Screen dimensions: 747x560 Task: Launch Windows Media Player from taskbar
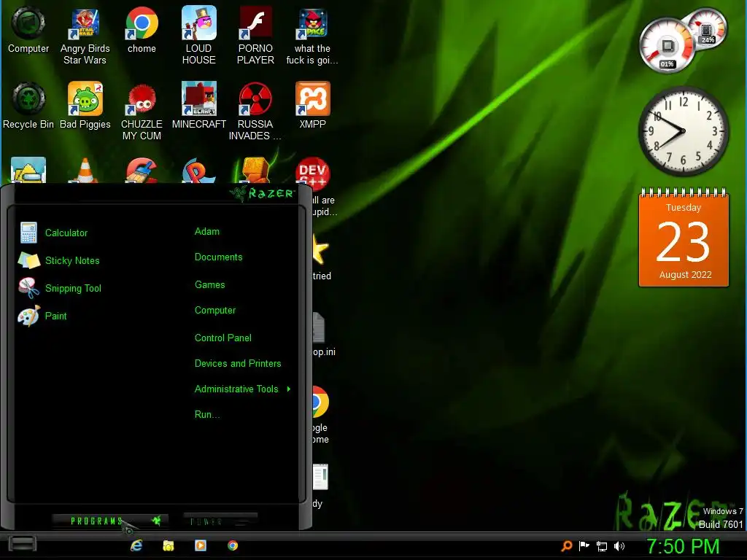click(x=201, y=545)
